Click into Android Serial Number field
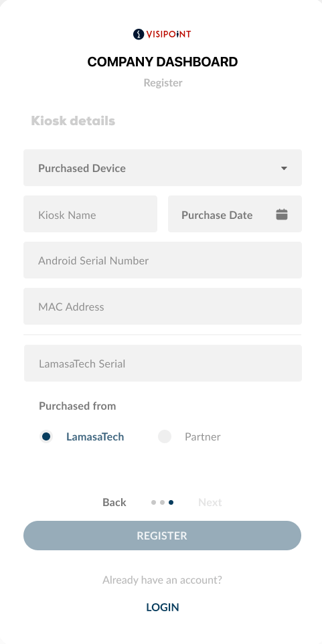Screen dimensions: 322x644 click(x=163, y=260)
